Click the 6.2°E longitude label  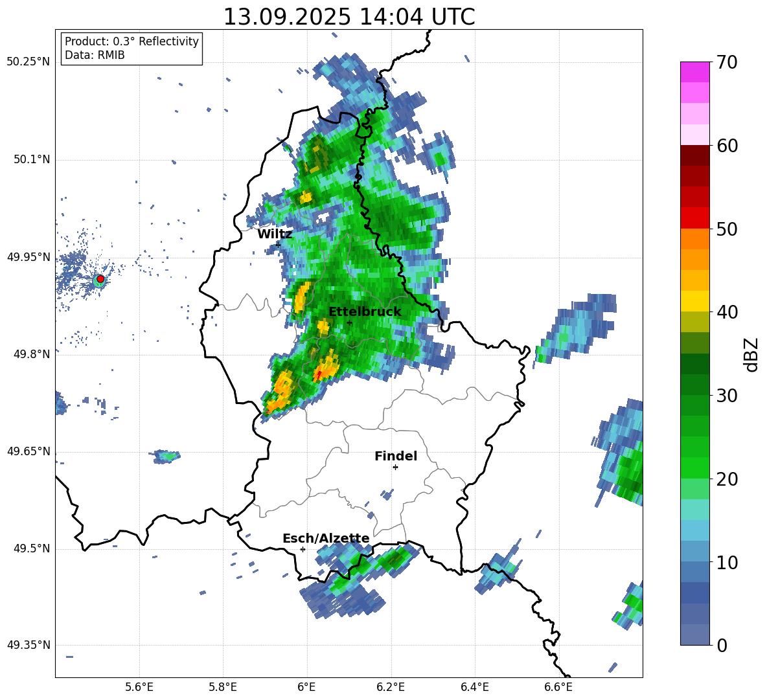391,687
